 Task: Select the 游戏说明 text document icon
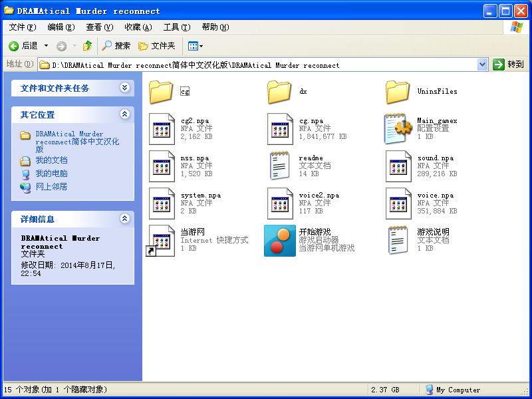[x=398, y=240]
